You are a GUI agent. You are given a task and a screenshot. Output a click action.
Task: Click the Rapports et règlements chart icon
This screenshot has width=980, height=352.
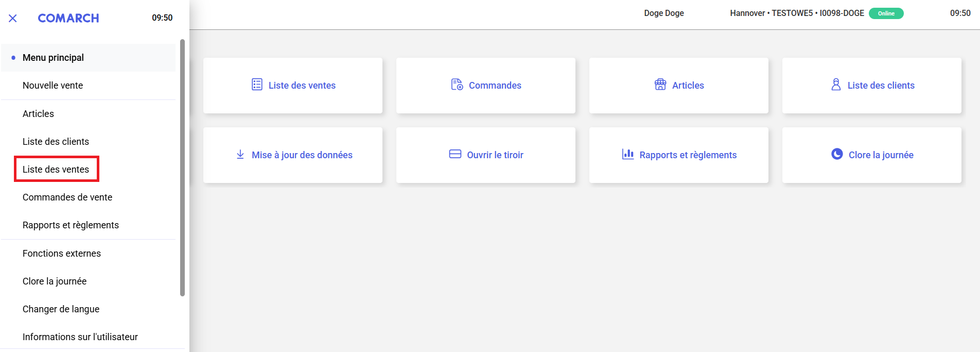(627, 154)
